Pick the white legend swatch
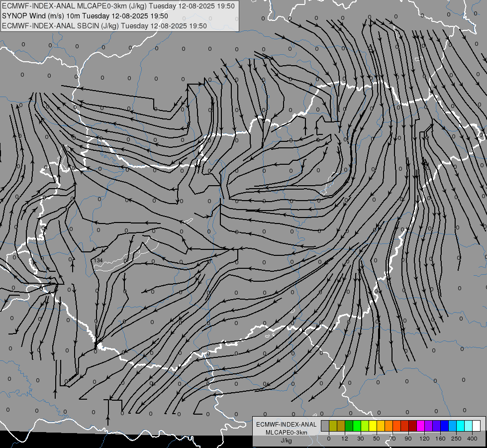This screenshot has width=487, height=448. point(477,426)
